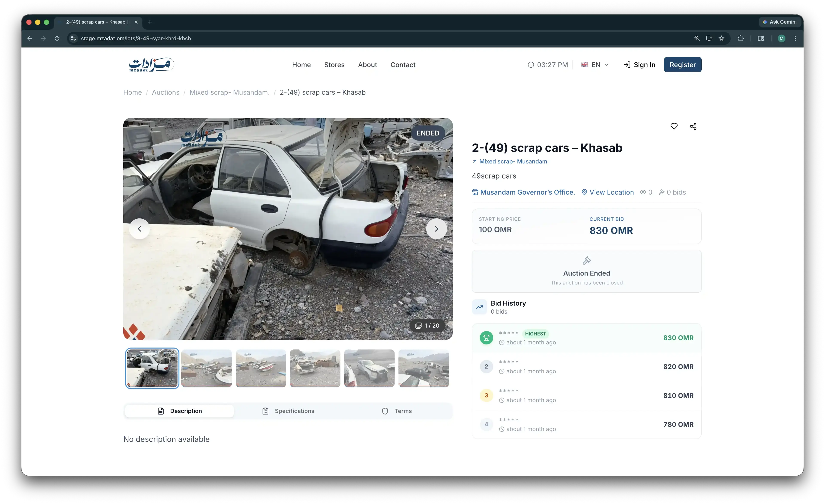This screenshot has height=504, width=825.
Task: Open Stores in the navigation menu
Action: [334, 65]
